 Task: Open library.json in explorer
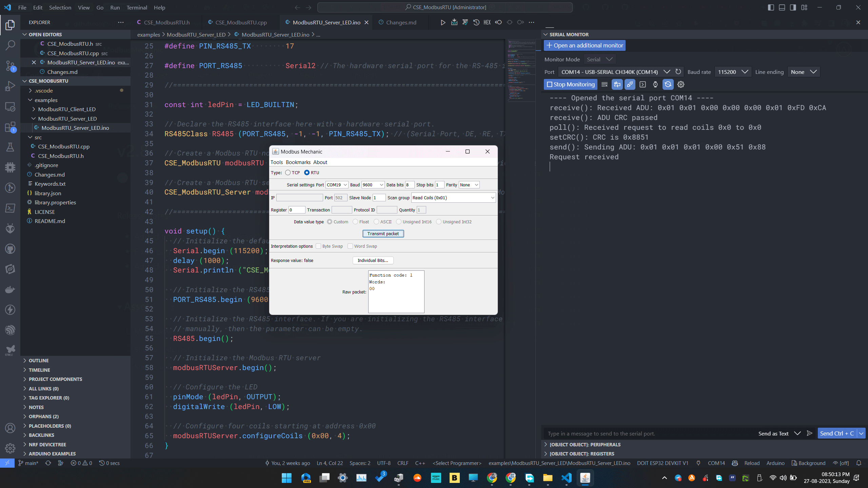point(48,193)
